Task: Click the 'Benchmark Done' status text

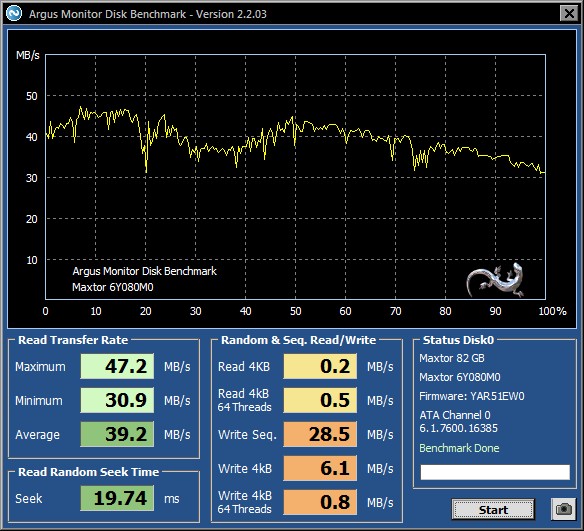Action: pyautogui.click(x=459, y=448)
